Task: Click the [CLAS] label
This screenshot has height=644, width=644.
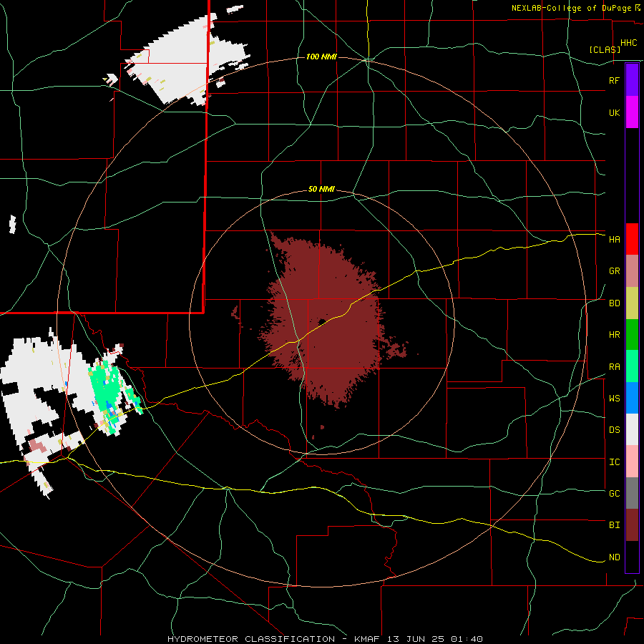Action: [605, 49]
